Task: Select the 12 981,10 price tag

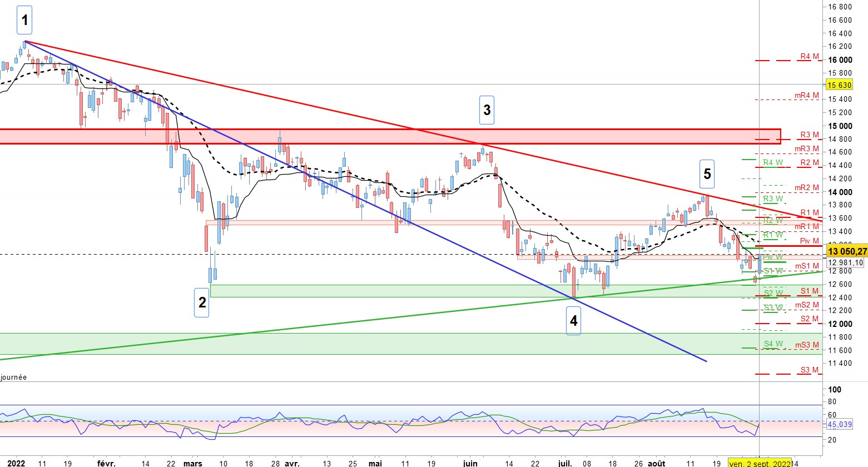Action: 845,263
